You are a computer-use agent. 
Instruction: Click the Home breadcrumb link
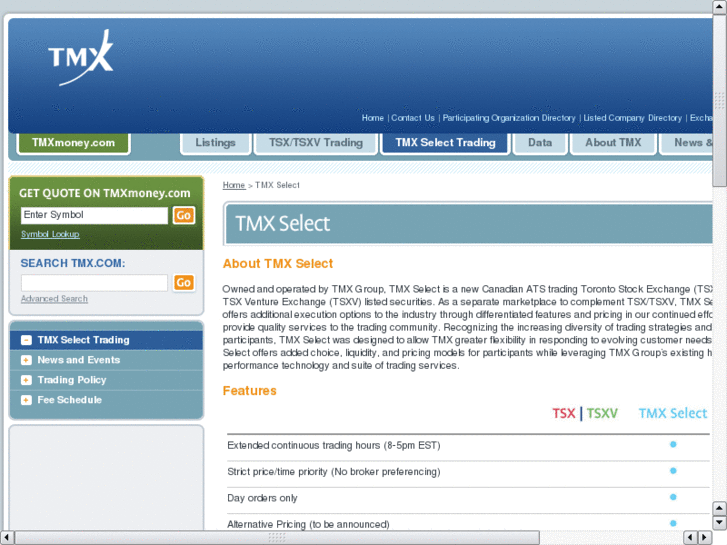click(x=234, y=185)
